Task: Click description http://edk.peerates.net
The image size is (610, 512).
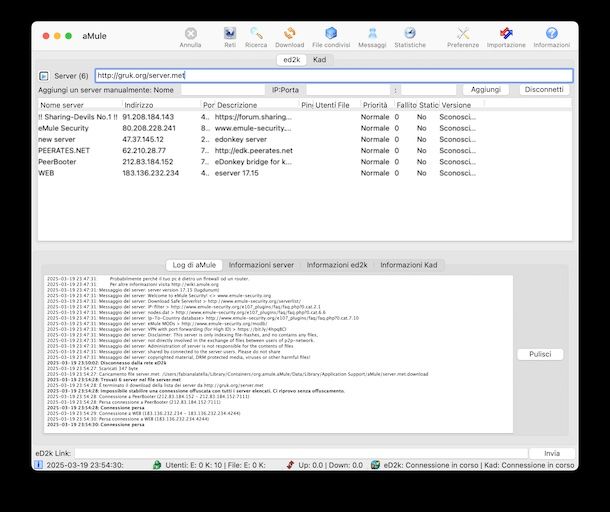Action: [x=254, y=151]
